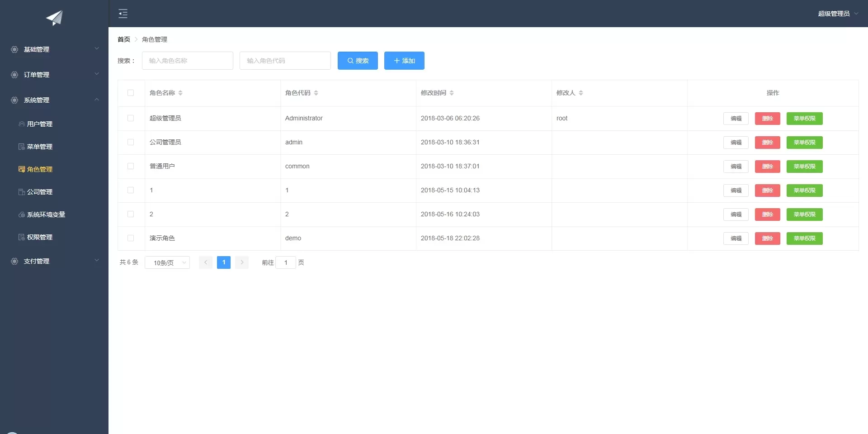Open the 10条/页 page size dropdown
This screenshot has width=868, height=434.
[167, 262]
